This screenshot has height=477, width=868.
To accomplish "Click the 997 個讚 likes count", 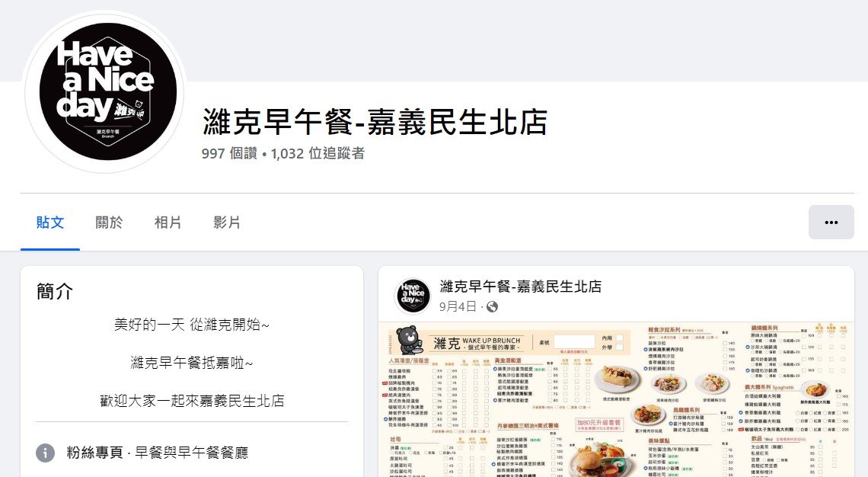I will coord(230,153).
